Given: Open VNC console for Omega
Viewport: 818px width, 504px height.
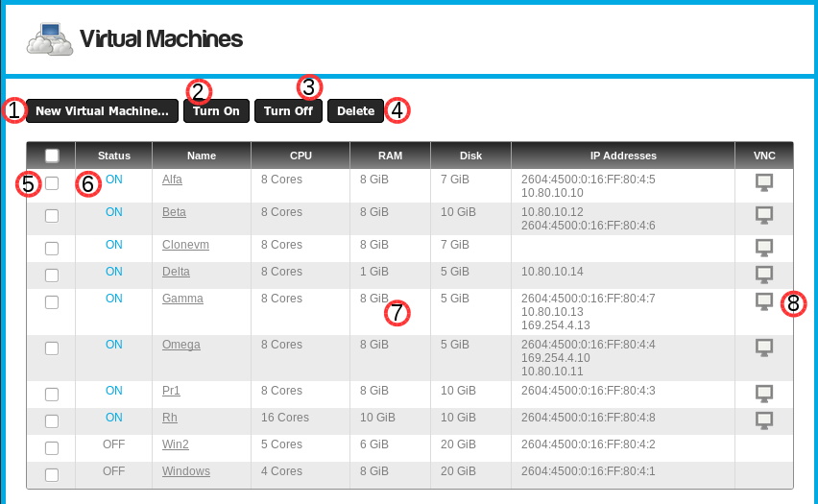Looking at the screenshot, I should (763, 348).
